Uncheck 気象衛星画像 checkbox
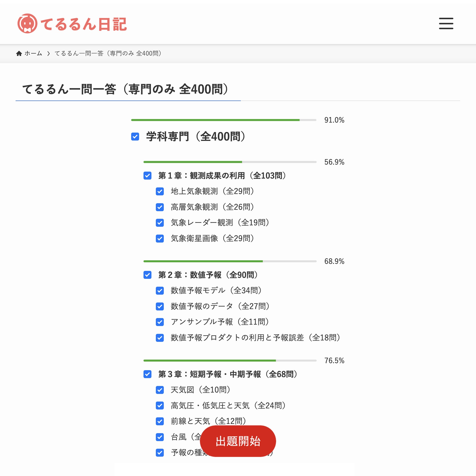The width and height of the screenshot is (476, 476). (x=160, y=238)
